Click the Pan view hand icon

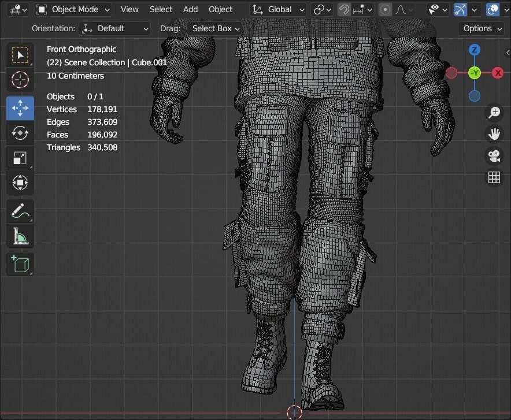[494, 134]
